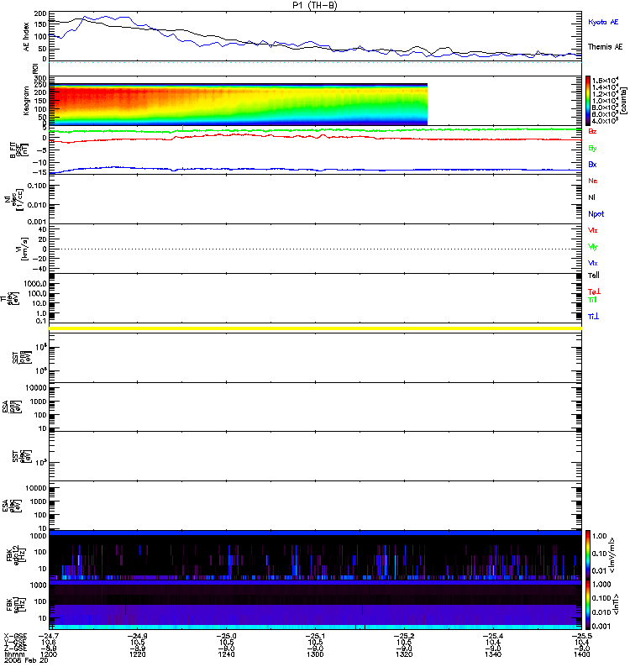Click the FBK scm1 nT colorbar
Image resolution: width=630 pixels, height=672 pixels.
tap(588, 605)
